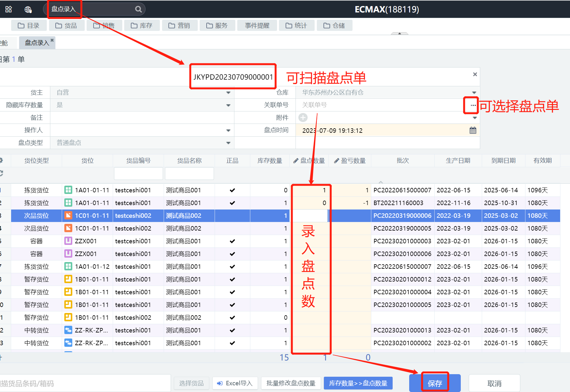This screenshot has height=392, width=570.
Task: Toggle 正品 checkmark for row BT202211160003
Action: tap(232, 203)
